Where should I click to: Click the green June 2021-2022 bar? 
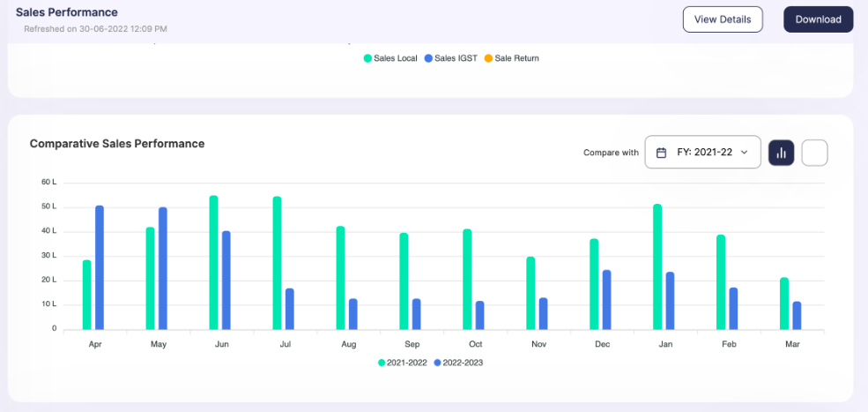tap(213, 263)
